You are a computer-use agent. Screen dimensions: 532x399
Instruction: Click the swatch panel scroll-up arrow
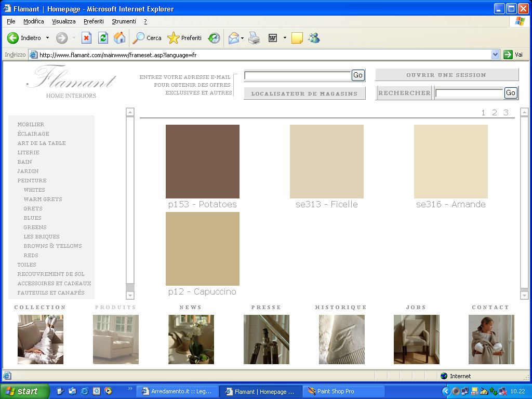pyautogui.click(x=524, y=112)
